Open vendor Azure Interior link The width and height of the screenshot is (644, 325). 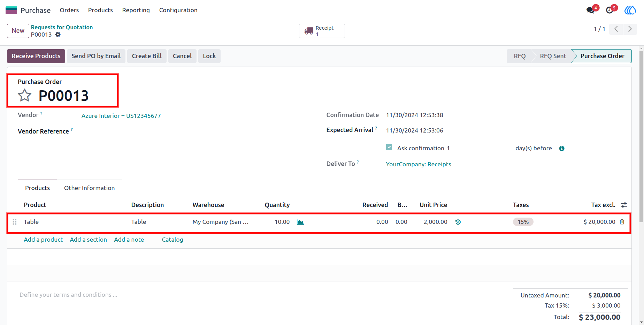pos(121,116)
